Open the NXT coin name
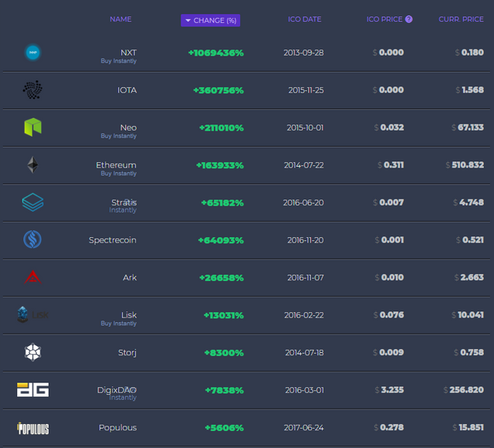Viewport: 494px width, 448px height. coord(129,53)
